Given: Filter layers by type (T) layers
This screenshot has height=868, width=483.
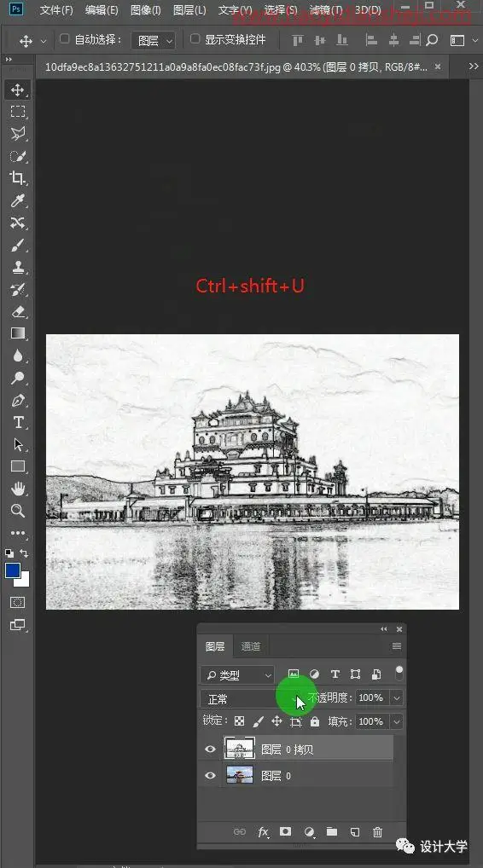Looking at the screenshot, I should [335, 674].
